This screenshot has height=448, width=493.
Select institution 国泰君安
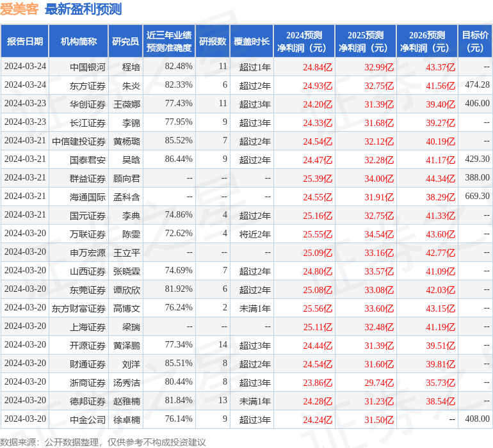coord(88,160)
